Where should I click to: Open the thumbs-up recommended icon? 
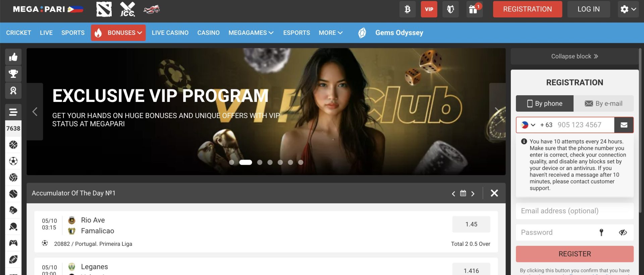point(13,57)
